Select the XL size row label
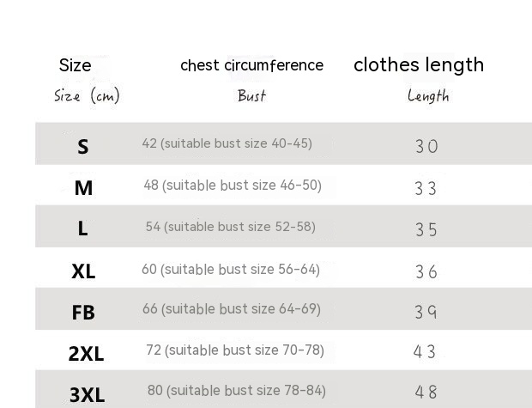 pos(83,271)
